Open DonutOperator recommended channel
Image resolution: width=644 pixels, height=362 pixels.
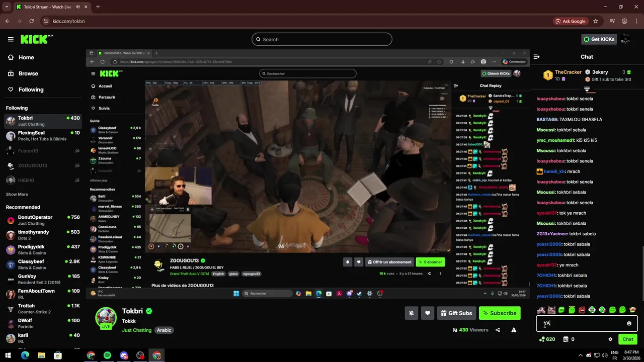tap(43, 220)
